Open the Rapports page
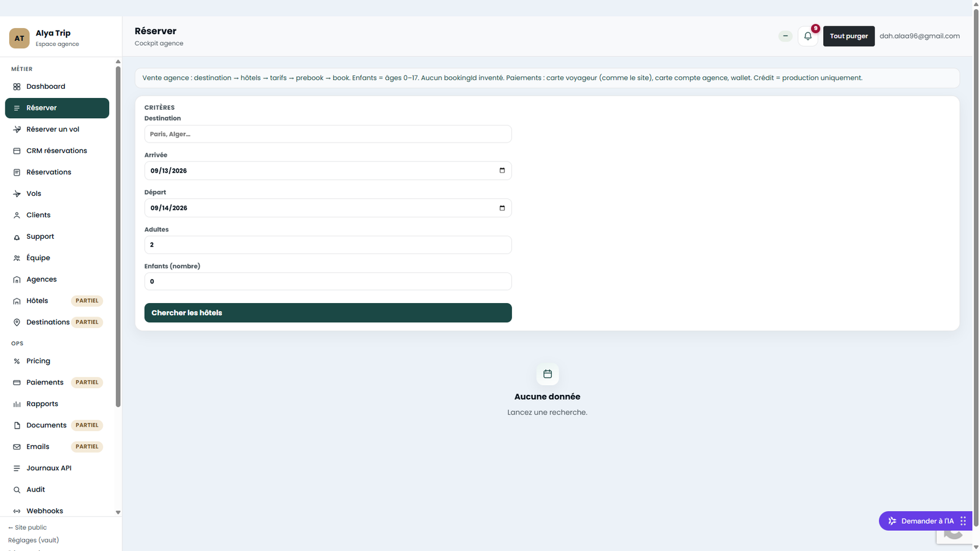This screenshot has width=980, height=551. tap(57, 404)
